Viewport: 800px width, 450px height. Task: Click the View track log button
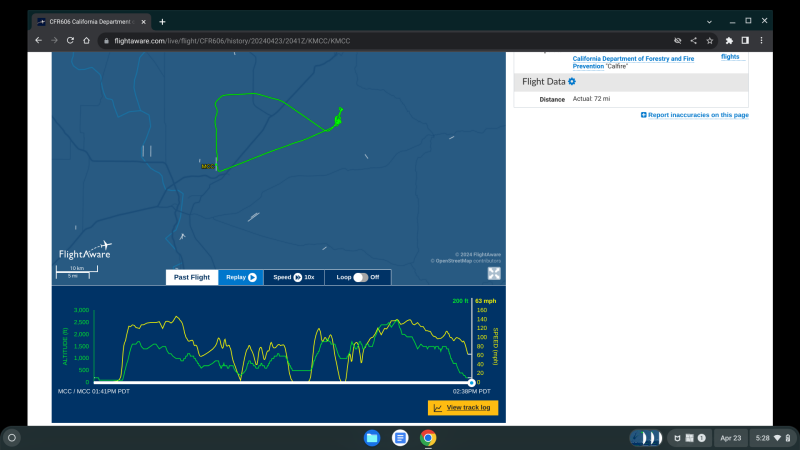(x=462, y=408)
